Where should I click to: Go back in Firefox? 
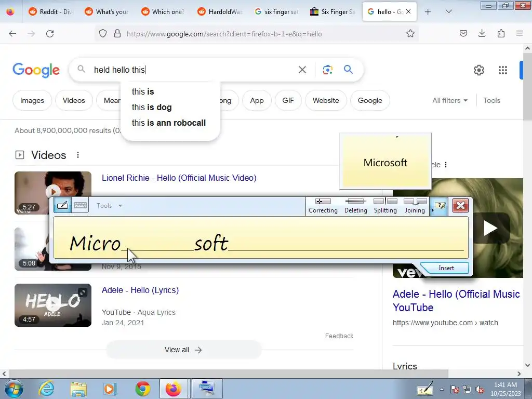(x=12, y=34)
